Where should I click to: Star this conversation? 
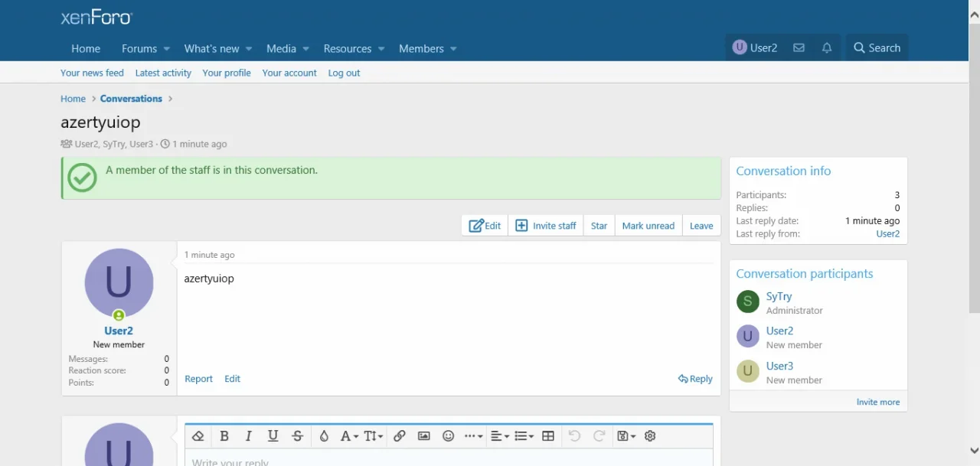tap(599, 226)
